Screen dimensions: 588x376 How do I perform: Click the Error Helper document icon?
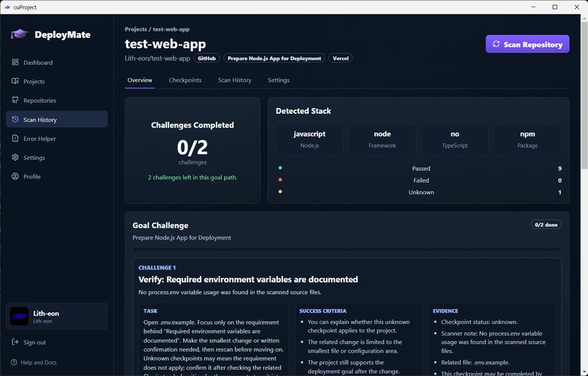[x=15, y=139]
